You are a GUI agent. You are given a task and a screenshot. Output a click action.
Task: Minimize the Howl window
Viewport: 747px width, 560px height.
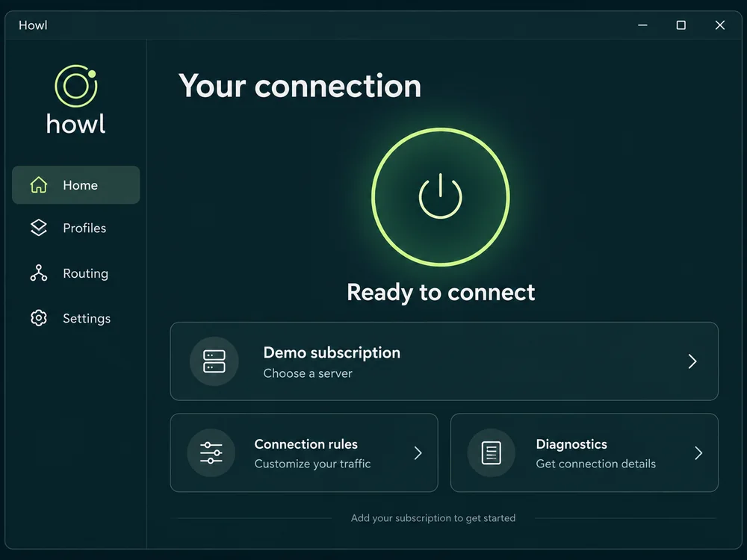pos(642,25)
